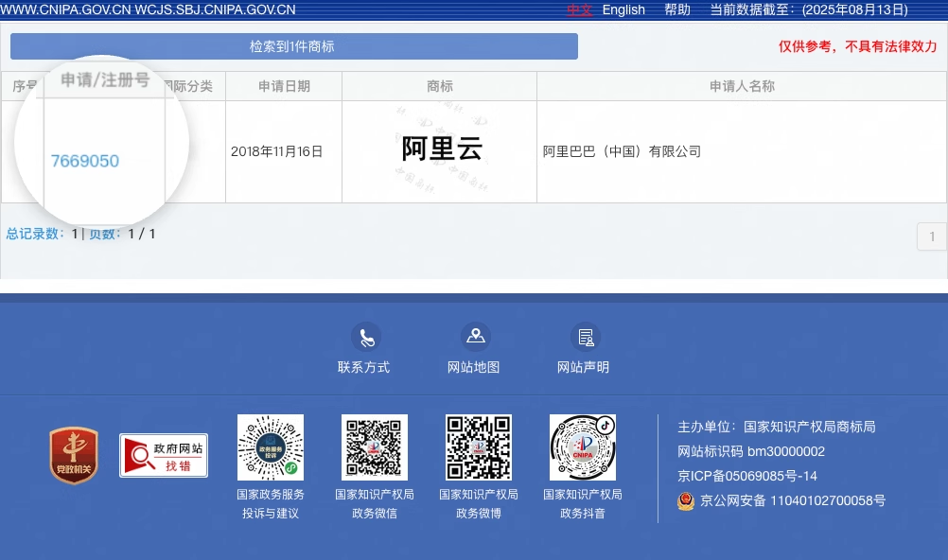Open the 网站地图 map pin icon

click(x=475, y=337)
